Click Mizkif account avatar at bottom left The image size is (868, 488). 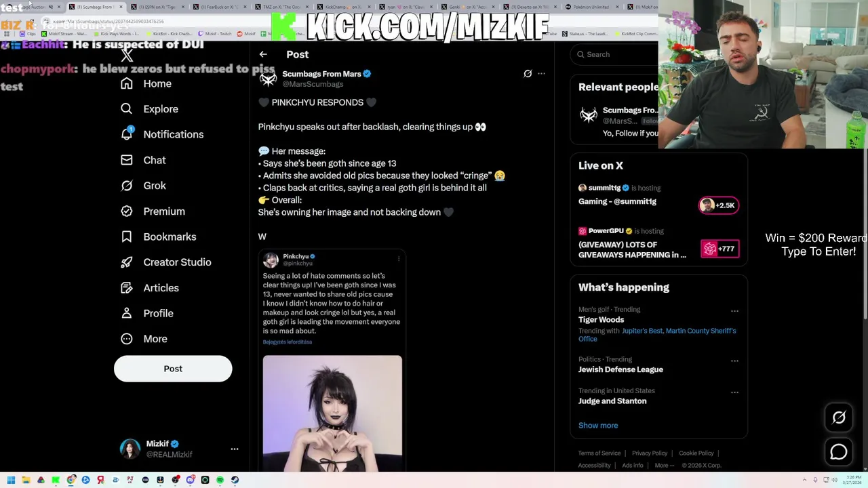[x=130, y=449]
